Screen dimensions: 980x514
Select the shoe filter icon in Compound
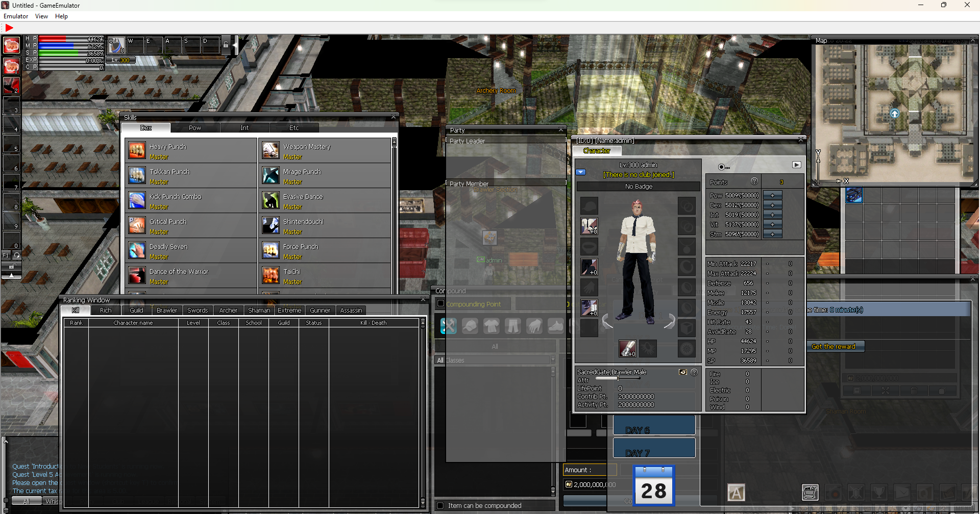(555, 325)
